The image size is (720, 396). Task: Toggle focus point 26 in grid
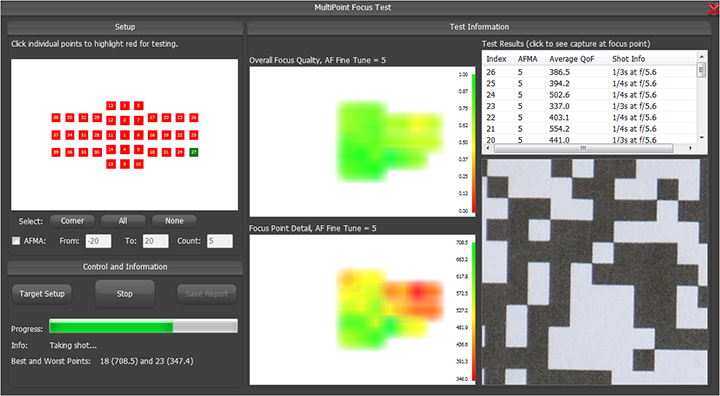coord(194,118)
